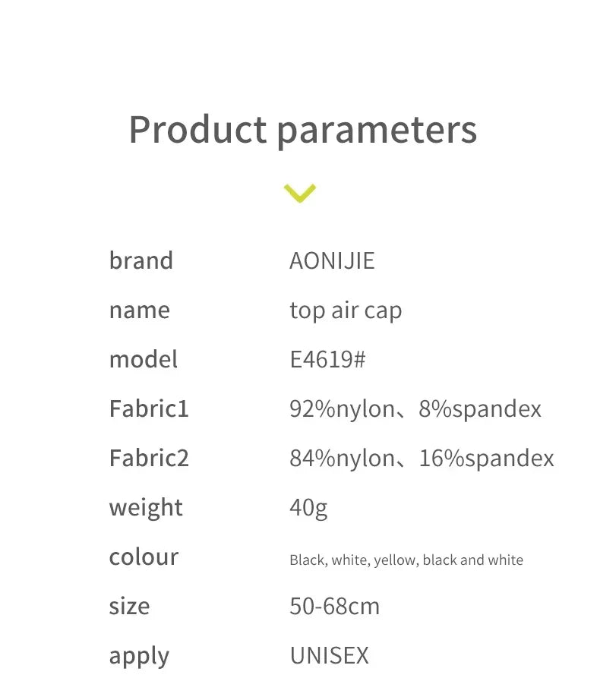Screen dimensions: 600x700
Task: Select the Black, white, yellow colour list
Action: pyautogui.click(x=406, y=560)
